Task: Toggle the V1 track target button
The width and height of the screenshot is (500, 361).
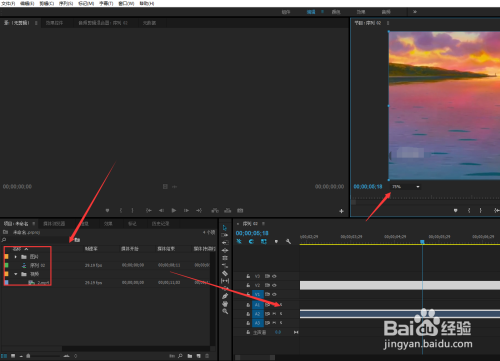Action: (257, 294)
